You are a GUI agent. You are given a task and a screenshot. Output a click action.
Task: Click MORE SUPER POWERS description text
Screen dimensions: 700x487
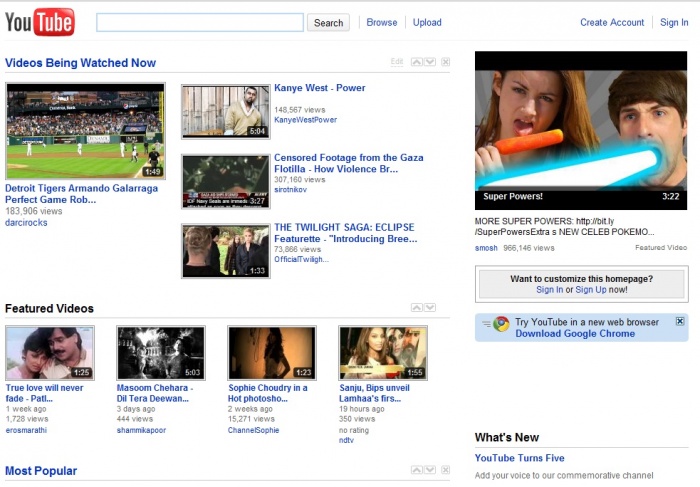pos(565,226)
